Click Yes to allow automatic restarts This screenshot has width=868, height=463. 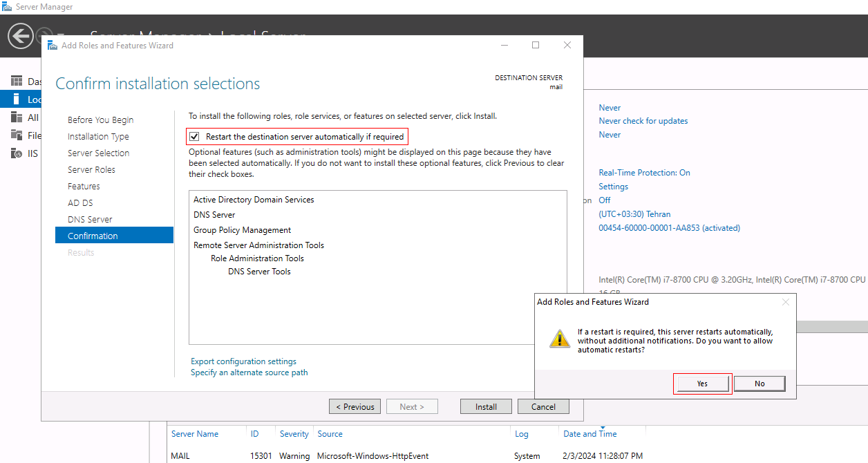[x=702, y=384]
